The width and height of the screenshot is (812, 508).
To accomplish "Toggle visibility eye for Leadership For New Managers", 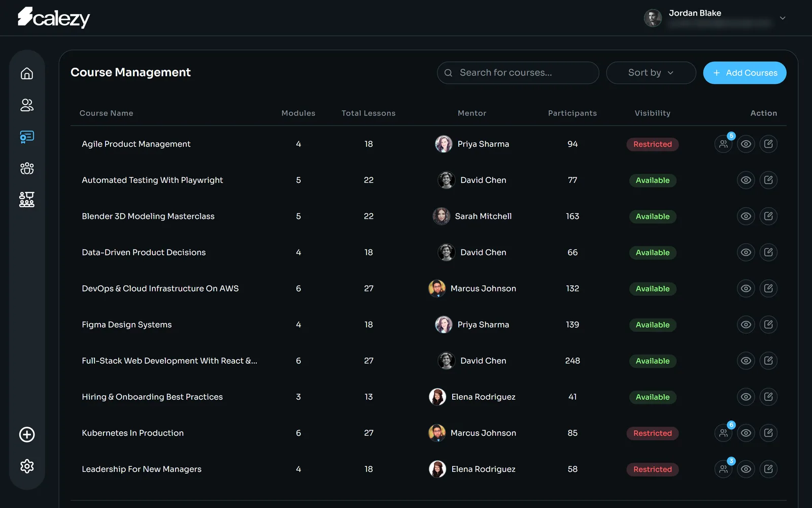I will tap(746, 469).
